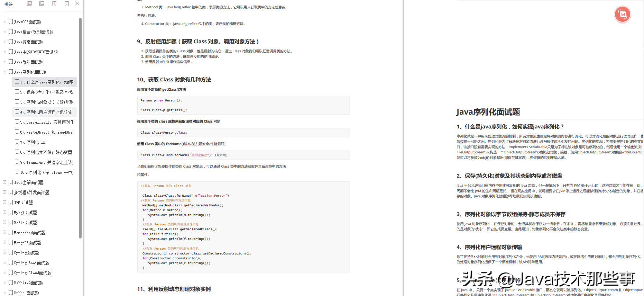
Task: Expand the 多线程&并发面试题 node
Action: (x=4, y=192)
